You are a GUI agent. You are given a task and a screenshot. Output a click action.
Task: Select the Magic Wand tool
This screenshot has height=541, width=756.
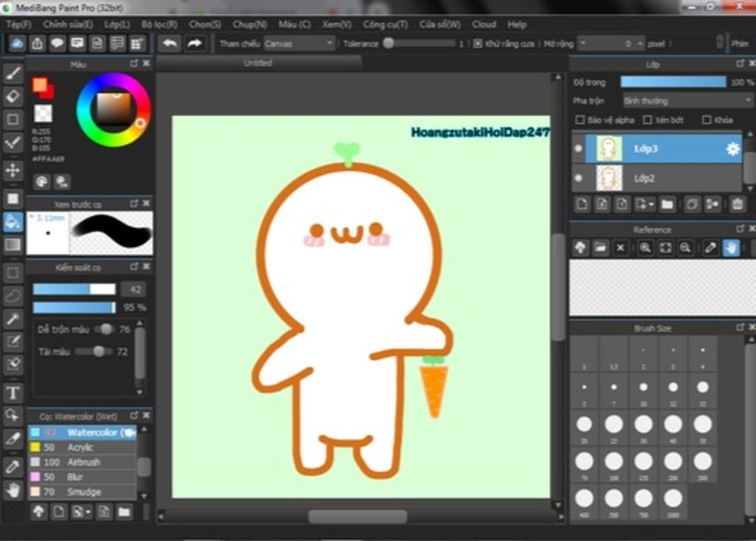tap(13, 319)
